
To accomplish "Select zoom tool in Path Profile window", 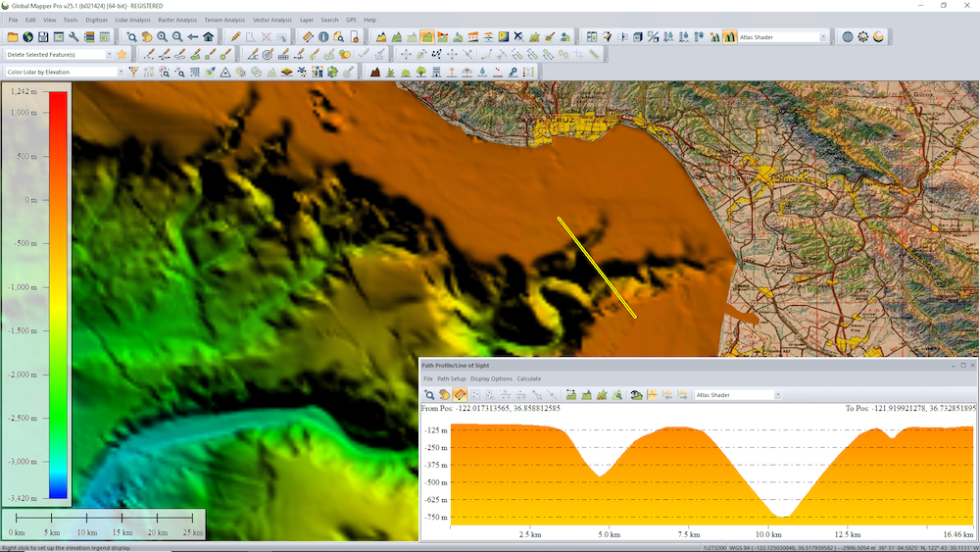I will (x=429, y=395).
